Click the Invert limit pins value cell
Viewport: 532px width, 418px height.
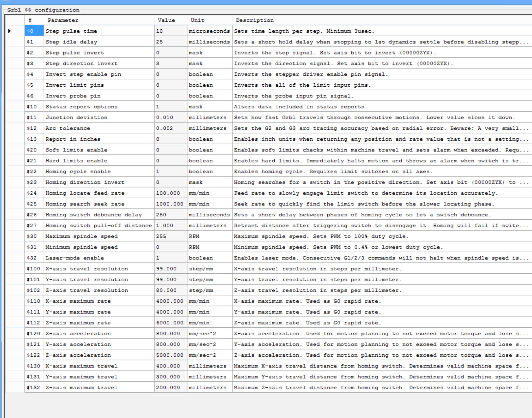[x=171, y=85]
